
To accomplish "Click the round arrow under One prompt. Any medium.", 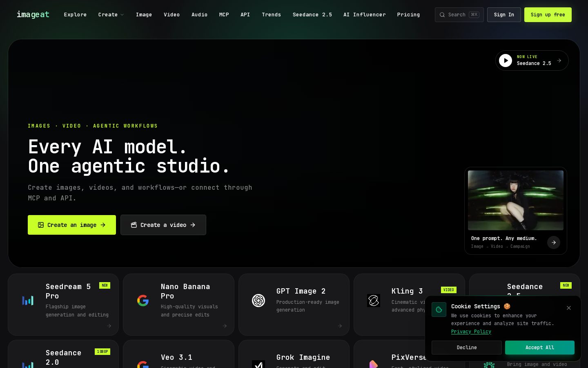I will [554, 242].
